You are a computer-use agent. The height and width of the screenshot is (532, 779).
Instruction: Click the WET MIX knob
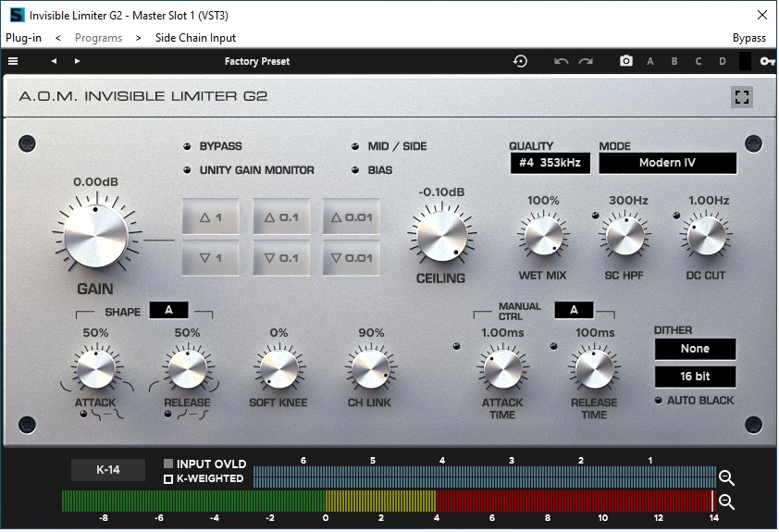pyautogui.click(x=543, y=235)
